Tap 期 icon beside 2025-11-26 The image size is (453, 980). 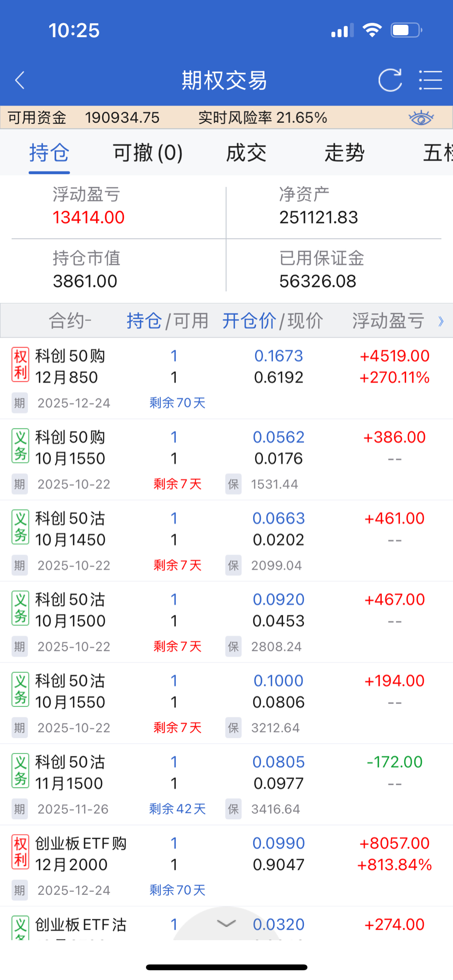click(19, 809)
